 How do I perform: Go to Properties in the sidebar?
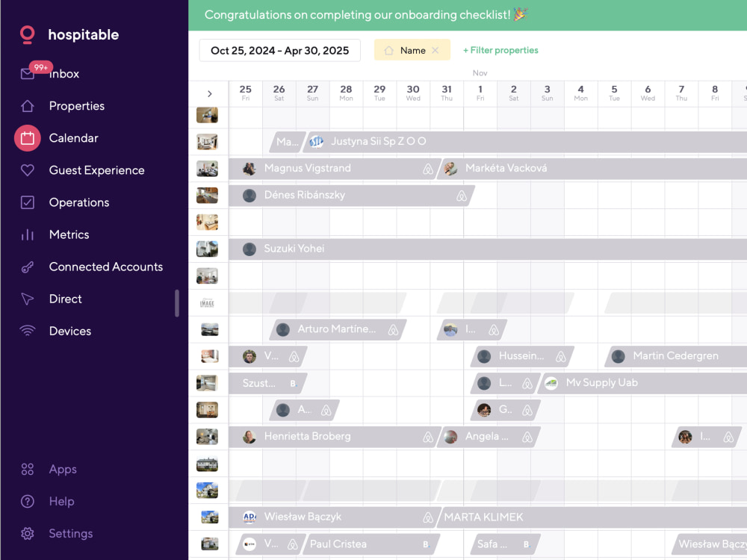[x=77, y=106]
